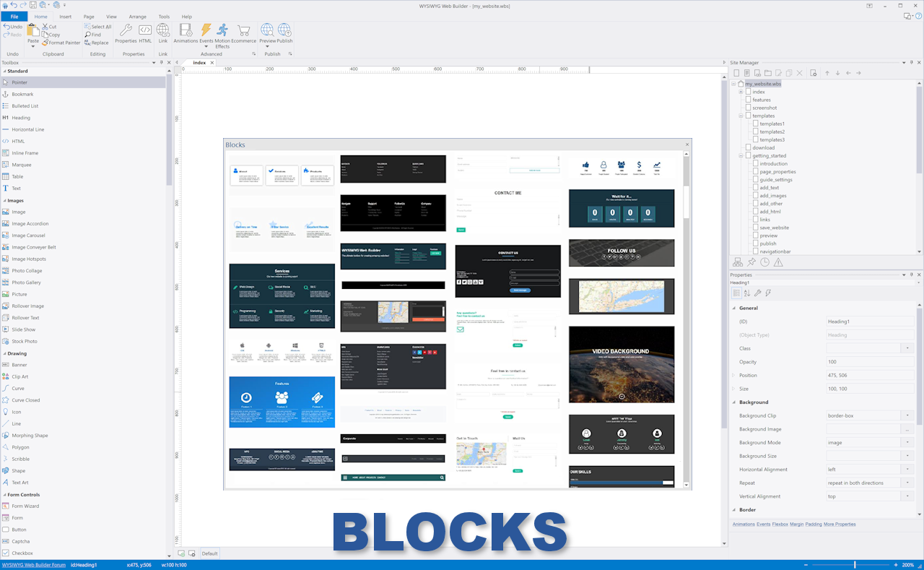The width and height of the screenshot is (924, 570).
Task: Open the Insert ribbon tab
Action: coord(66,16)
